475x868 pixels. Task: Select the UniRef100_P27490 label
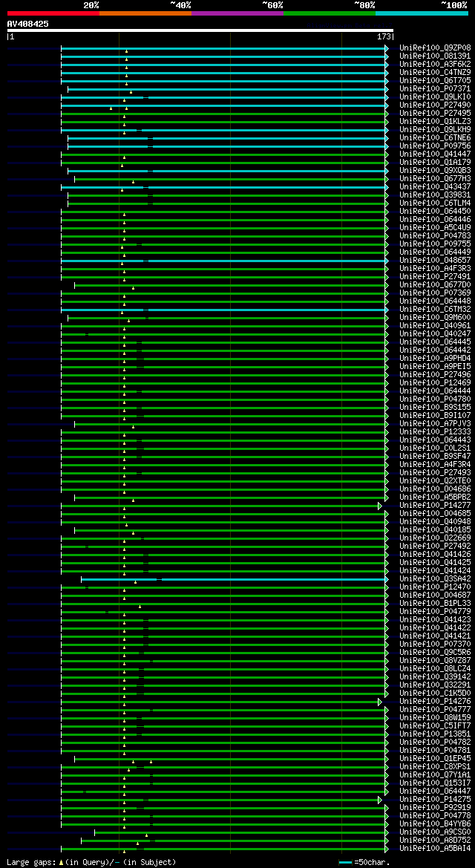(435, 105)
